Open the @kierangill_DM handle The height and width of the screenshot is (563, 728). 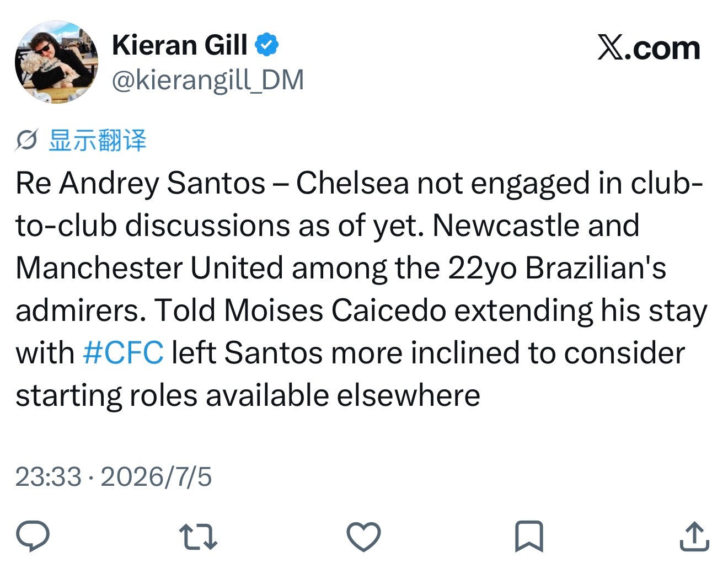[x=208, y=81]
